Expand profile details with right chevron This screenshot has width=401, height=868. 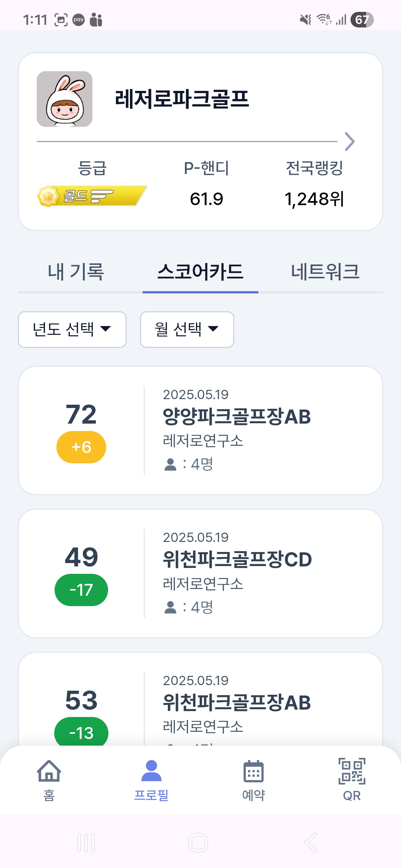point(349,141)
